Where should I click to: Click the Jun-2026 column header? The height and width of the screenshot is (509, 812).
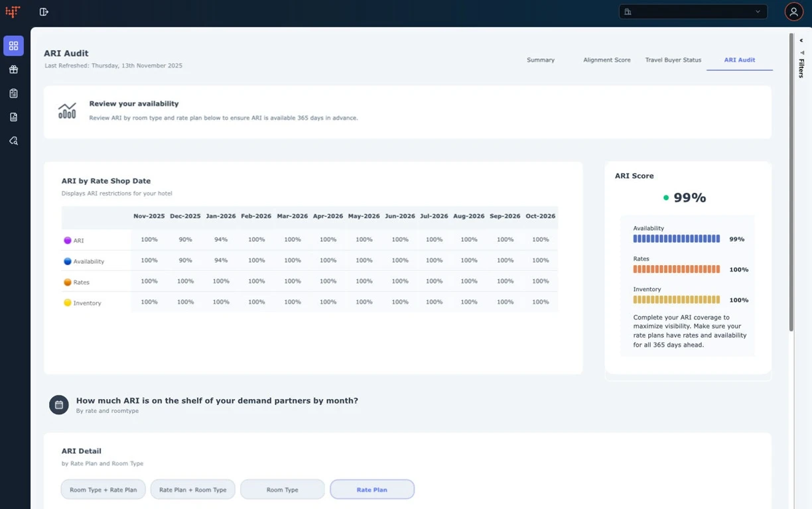coord(400,216)
